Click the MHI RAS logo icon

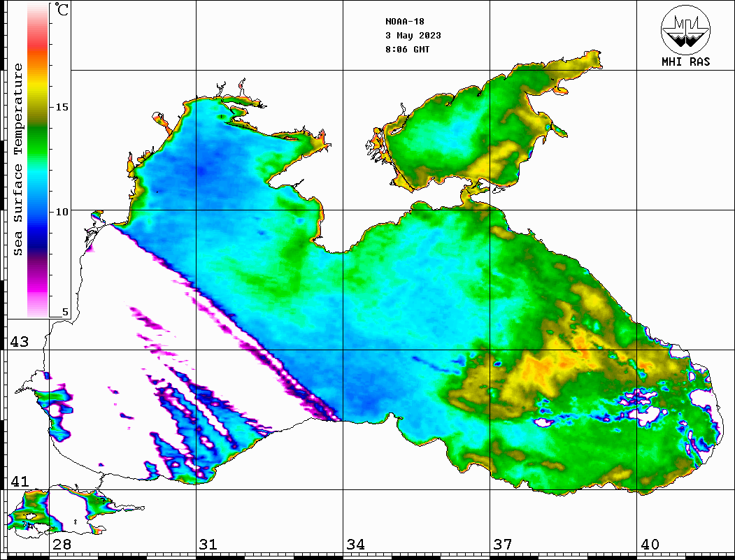pos(685,30)
